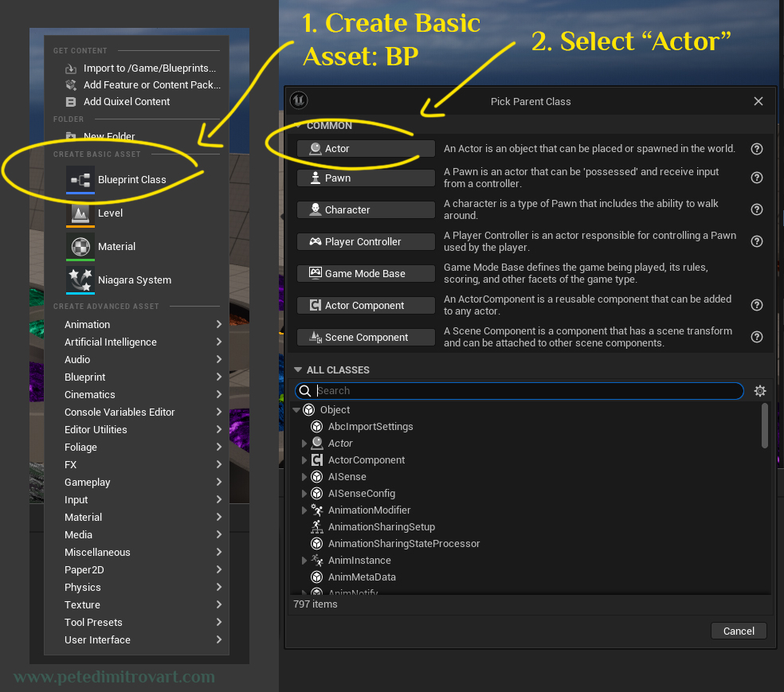This screenshot has width=784, height=692.
Task: Open the Artificial Intelligence submenu
Action: (x=136, y=342)
